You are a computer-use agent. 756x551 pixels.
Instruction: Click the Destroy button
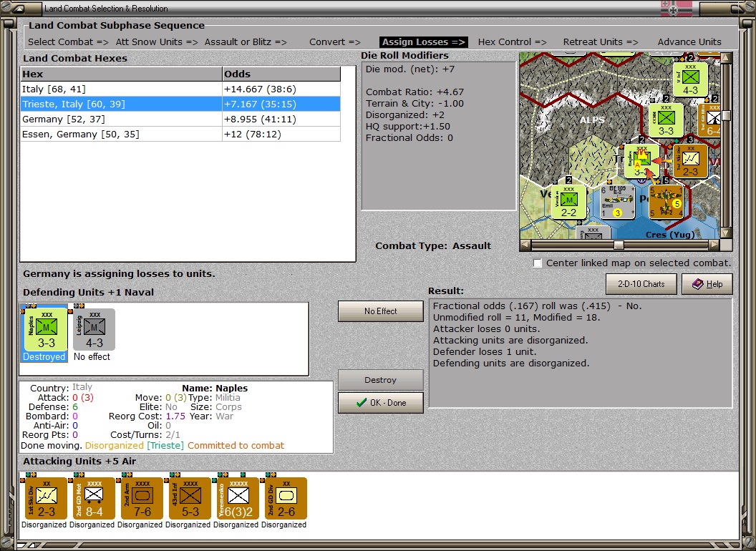tap(380, 380)
